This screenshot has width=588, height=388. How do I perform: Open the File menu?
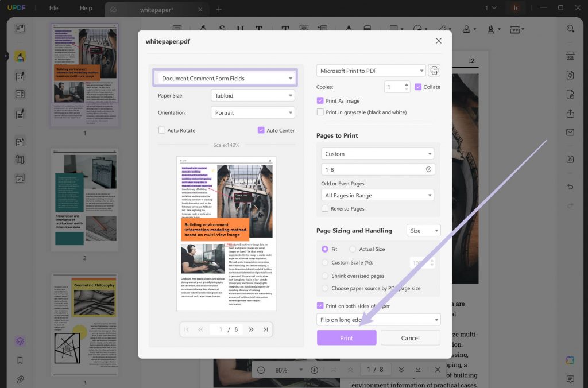point(53,8)
